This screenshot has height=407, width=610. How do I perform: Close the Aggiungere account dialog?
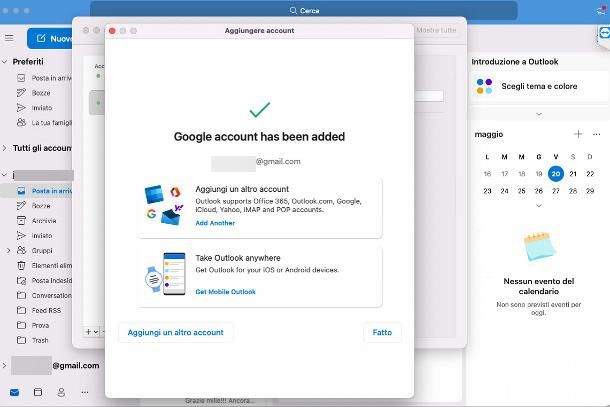tap(112, 31)
